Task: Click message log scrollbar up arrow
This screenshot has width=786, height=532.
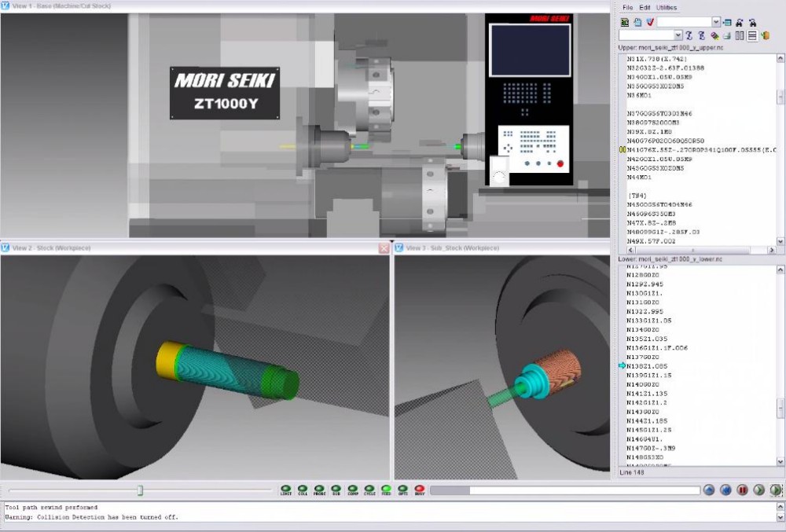Action: click(780, 508)
